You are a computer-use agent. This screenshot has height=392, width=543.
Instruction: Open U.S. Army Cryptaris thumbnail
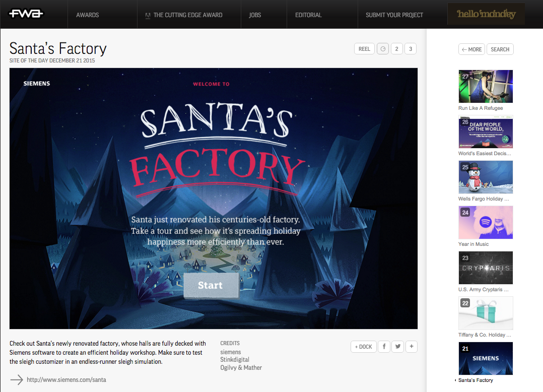[x=486, y=268]
